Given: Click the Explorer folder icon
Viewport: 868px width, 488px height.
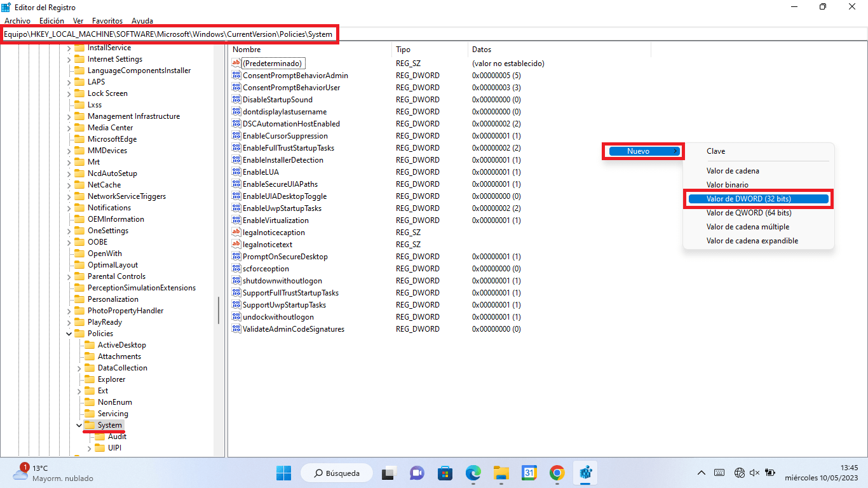Looking at the screenshot, I should click(x=90, y=379).
